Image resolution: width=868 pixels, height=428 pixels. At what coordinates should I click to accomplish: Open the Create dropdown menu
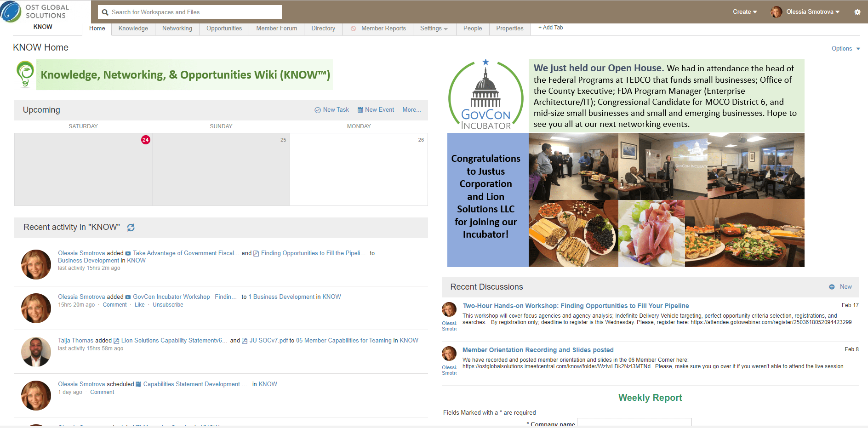(745, 12)
